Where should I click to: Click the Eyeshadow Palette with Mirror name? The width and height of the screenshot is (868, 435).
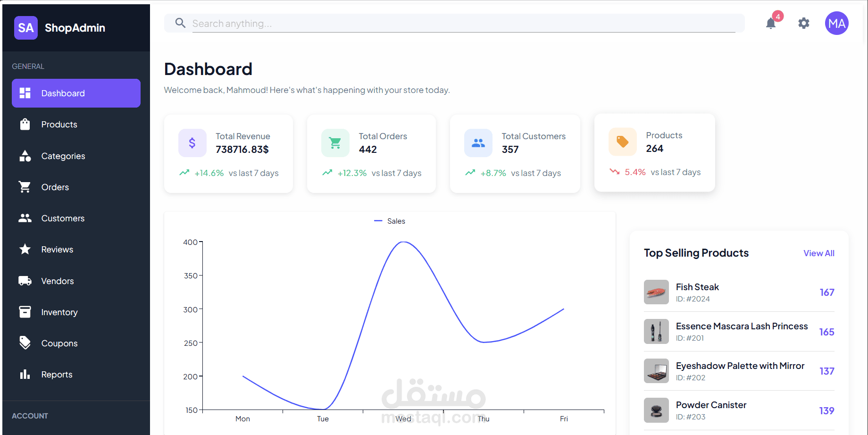click(740, 366)
